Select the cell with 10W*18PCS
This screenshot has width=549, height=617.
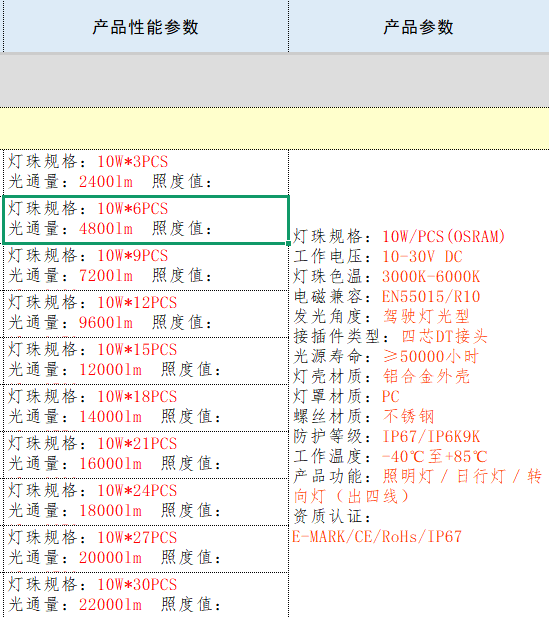(146, 408)
